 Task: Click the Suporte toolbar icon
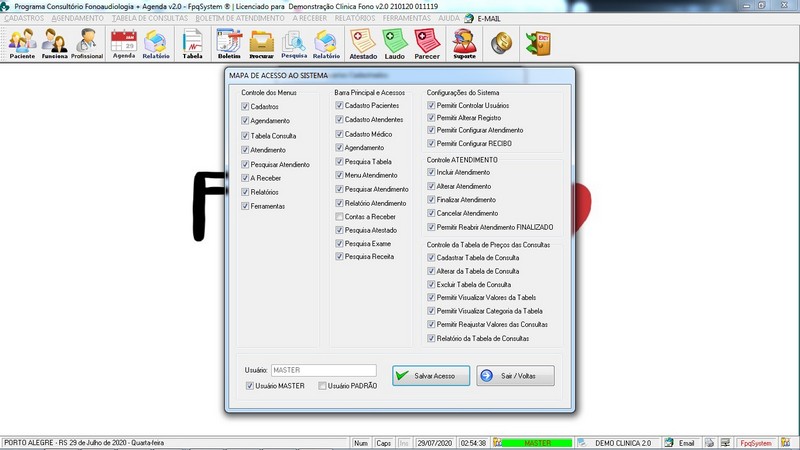pyautogui.click(x=464, y=44)
